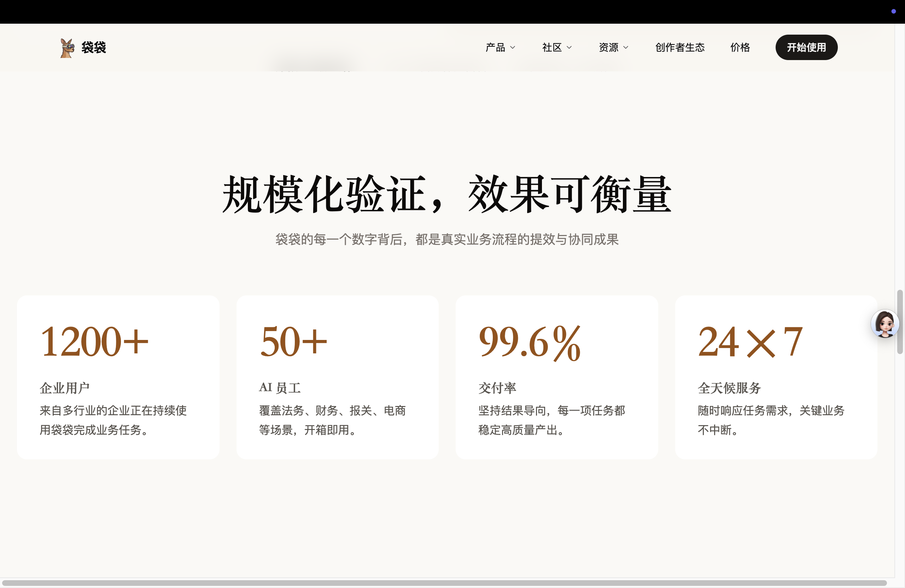Click the 开始使用 button
This screenshot has height=588, width=905.
[x=806, y=47]
